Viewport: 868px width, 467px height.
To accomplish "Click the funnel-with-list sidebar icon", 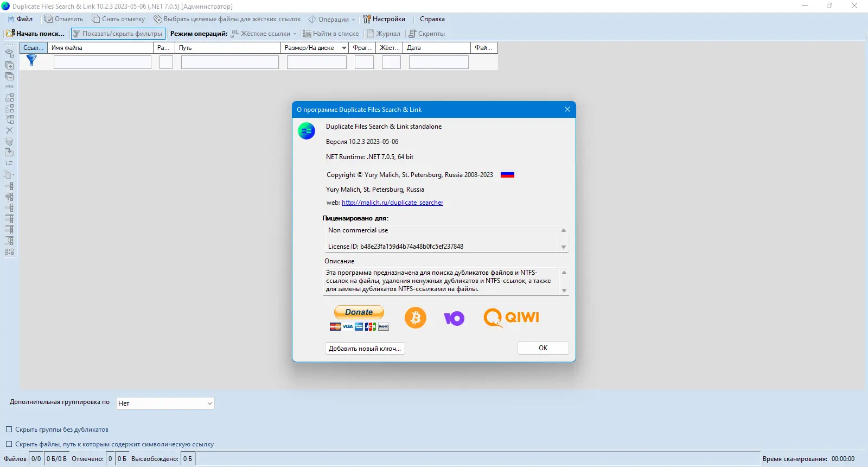I will [x=9, y=197].
